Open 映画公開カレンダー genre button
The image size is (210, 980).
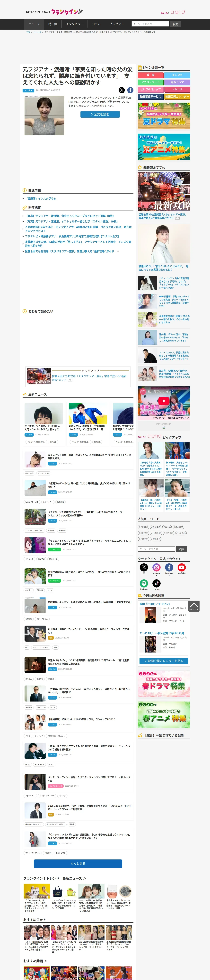point(177,97)
